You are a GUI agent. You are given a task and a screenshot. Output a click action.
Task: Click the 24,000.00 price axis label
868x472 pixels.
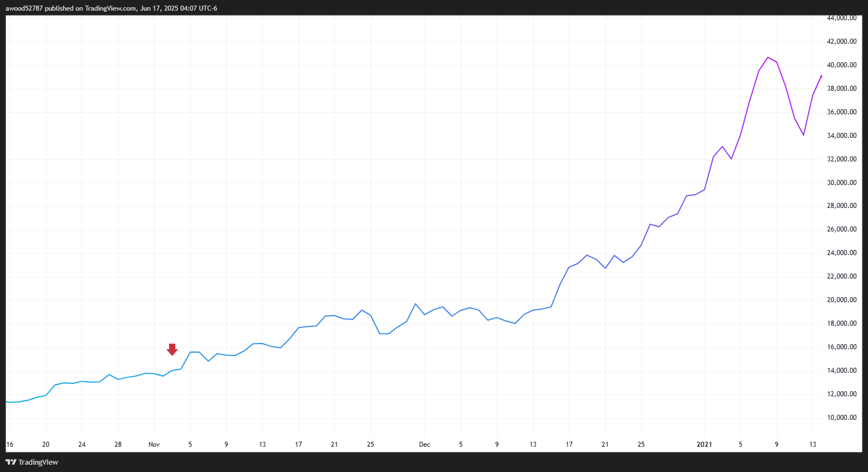pos(842,253)
